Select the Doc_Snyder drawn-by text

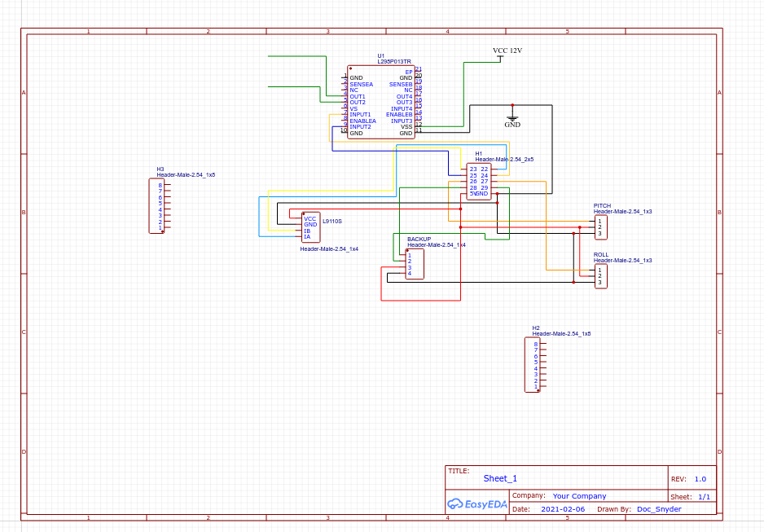(659, 509)
